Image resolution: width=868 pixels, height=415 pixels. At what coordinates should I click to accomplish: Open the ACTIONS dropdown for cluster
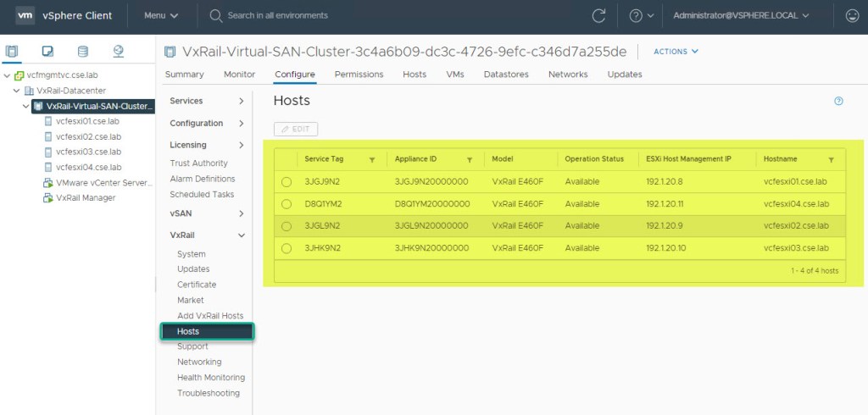(x=676, y=52)
